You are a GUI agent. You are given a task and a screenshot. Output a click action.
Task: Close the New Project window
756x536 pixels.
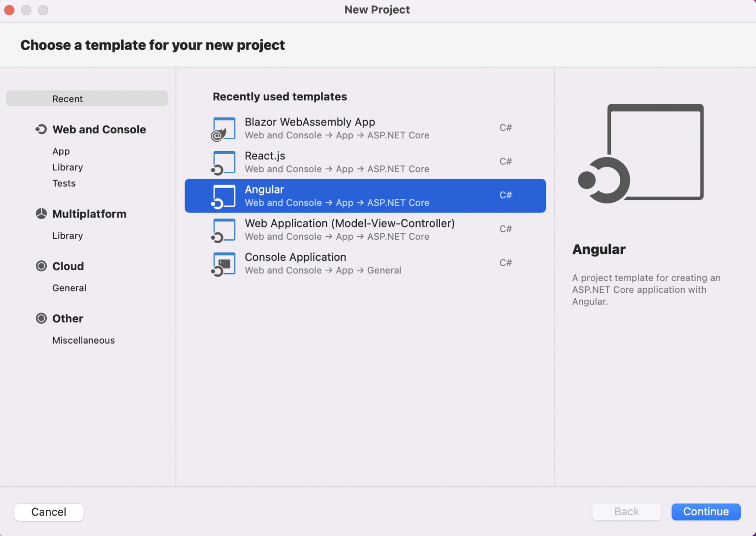pos(9,10)
